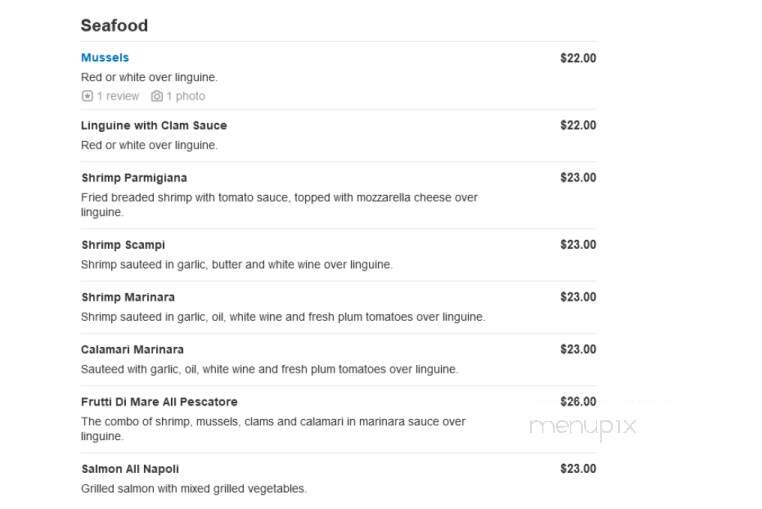Screen dimensions: 762x509
Task: Click the Salmon All Napoli $23.00 price
Action: coord(578,469)
